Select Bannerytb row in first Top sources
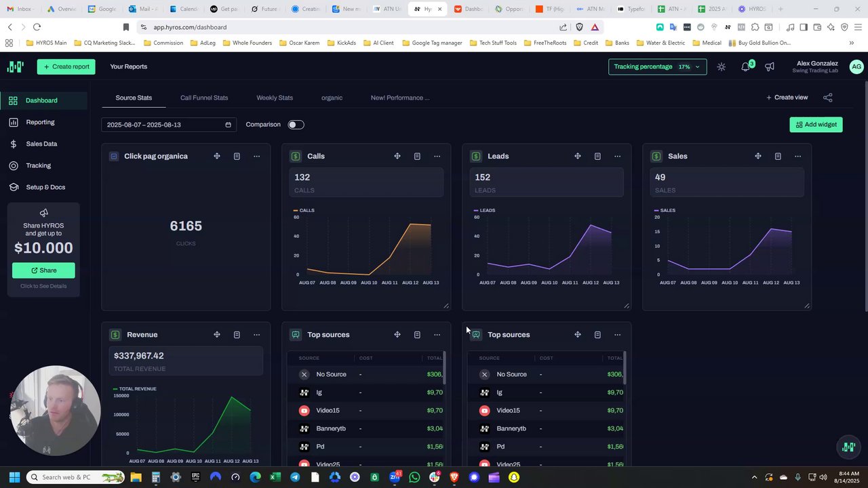 [366, 428]
